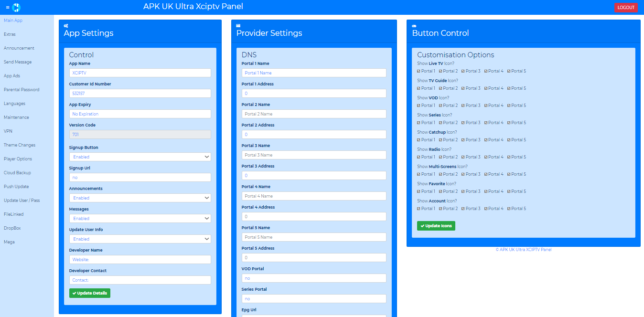Open Player Options section
Image resolution: width=644 pixels, height=317 pixels.
click(x=18, y=159)
